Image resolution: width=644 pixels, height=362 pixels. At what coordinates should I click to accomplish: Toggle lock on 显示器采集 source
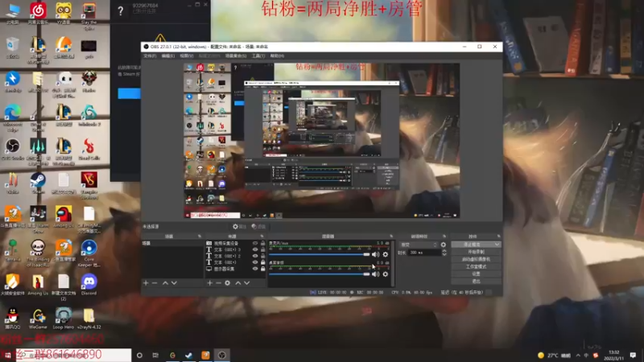[x=263, y=269]
